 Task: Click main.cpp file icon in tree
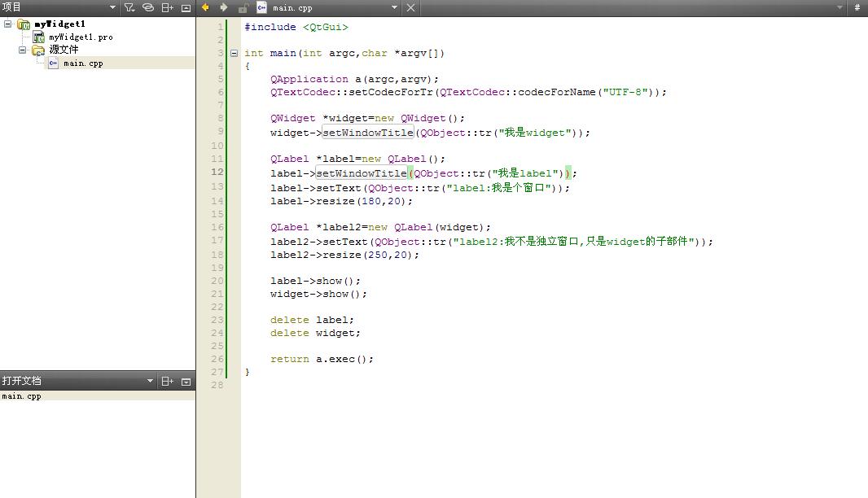click(53, 63)
